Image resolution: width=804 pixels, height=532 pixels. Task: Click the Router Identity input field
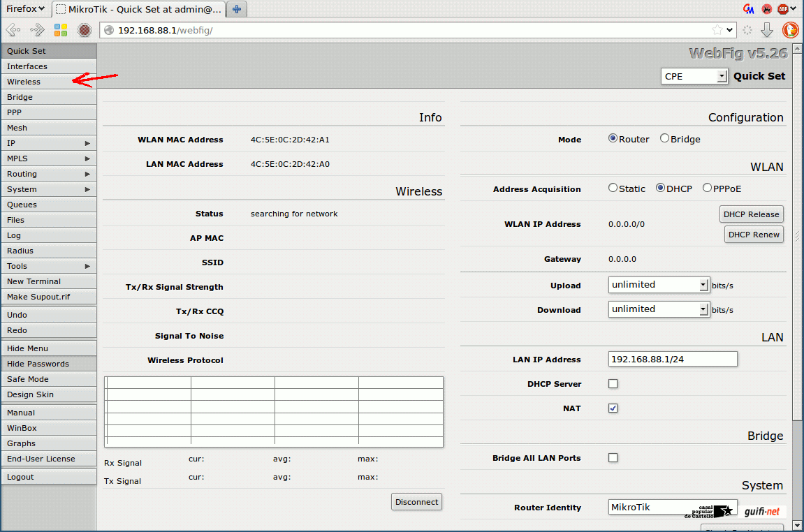(673, 507)
